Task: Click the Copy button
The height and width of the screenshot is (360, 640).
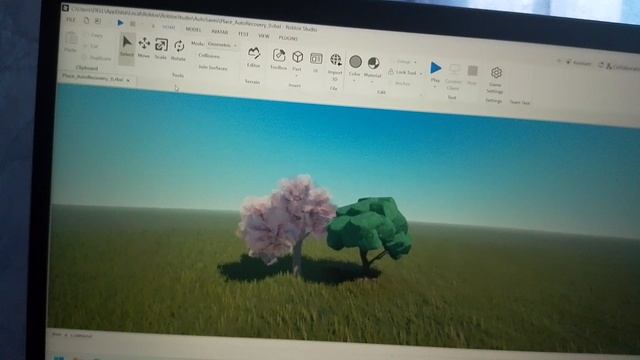Action: (x=93, y=36)
